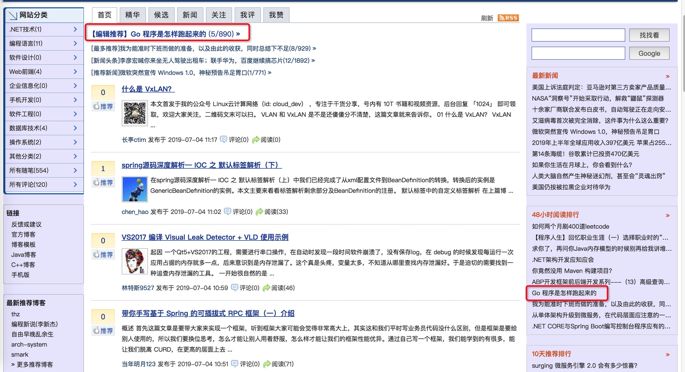
Task: Focus the search field beside 找找看
Action: (578, 35)
